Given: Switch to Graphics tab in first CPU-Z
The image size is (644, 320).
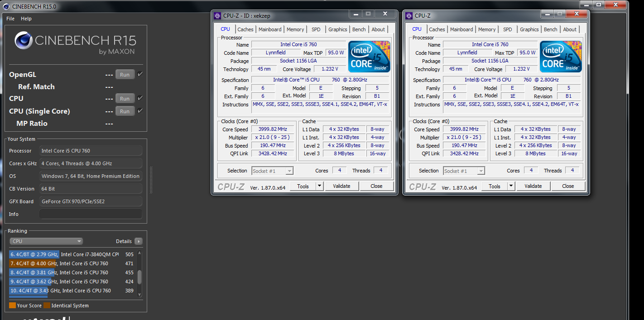Looking at the screenshot, I should (338, 29).
